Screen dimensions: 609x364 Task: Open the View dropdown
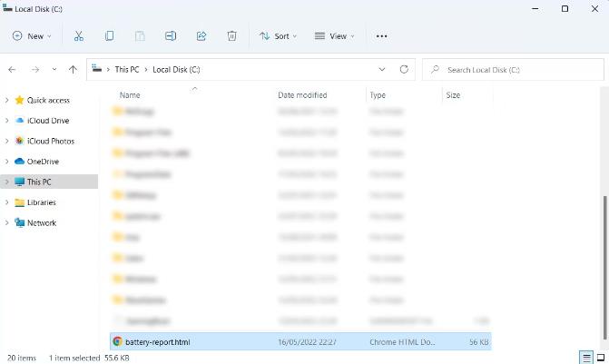[x=334, y=36]
